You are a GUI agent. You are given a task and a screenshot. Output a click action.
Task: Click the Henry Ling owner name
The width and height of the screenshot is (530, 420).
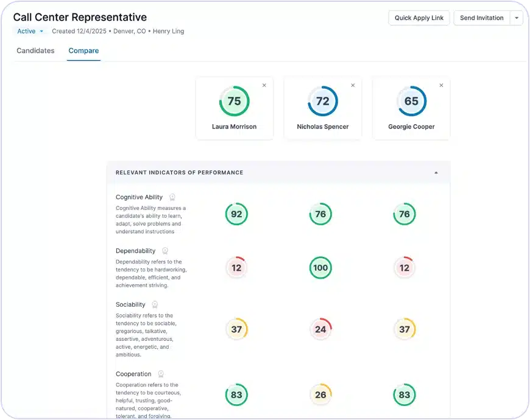168,31
